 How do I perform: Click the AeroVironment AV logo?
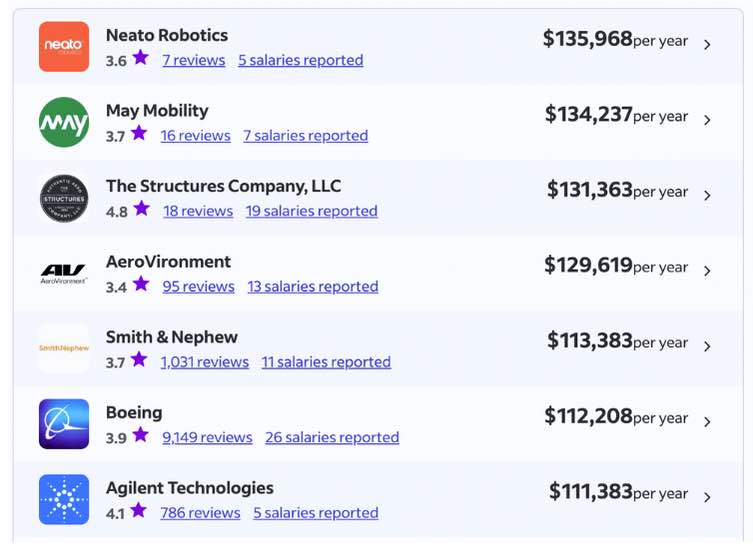(64, 273)
